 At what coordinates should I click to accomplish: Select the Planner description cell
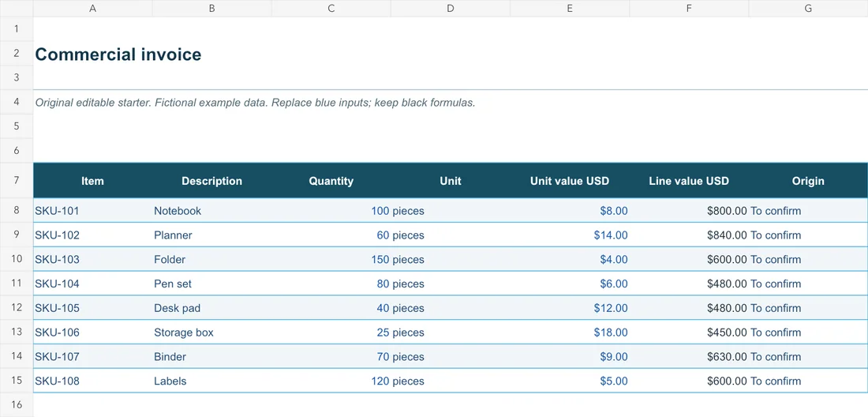[x=211, y=235]
